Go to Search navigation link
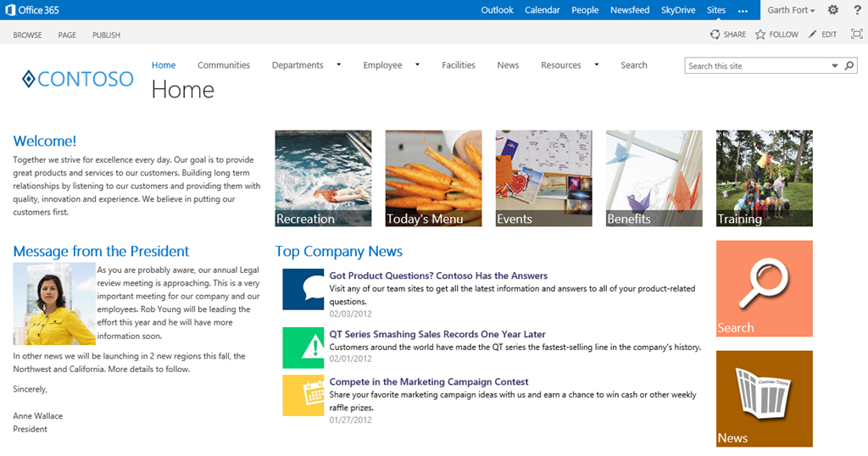Screen dimensions: 868x456 (x=634, y=64)
